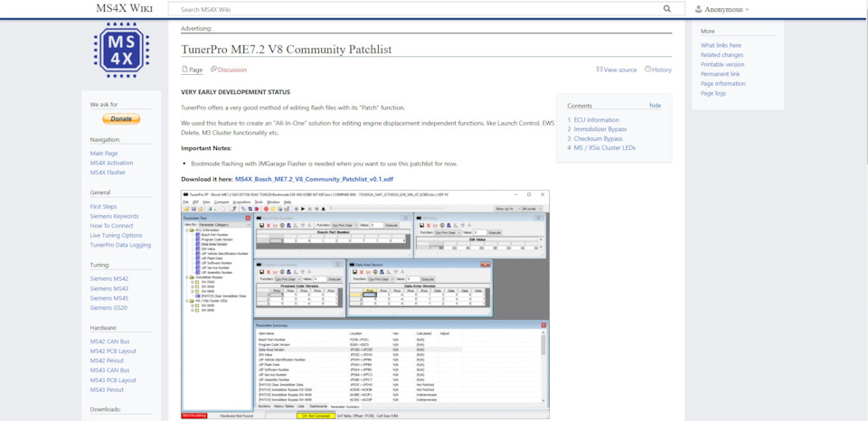The image size is (868, 421).
Task: Open the MS4X Flasher link
Action: 108,172
